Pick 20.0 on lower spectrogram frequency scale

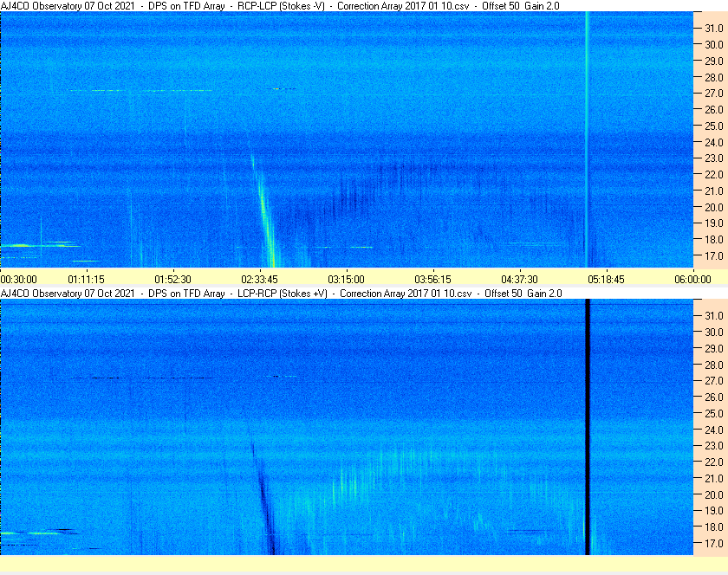coord(714,494)
